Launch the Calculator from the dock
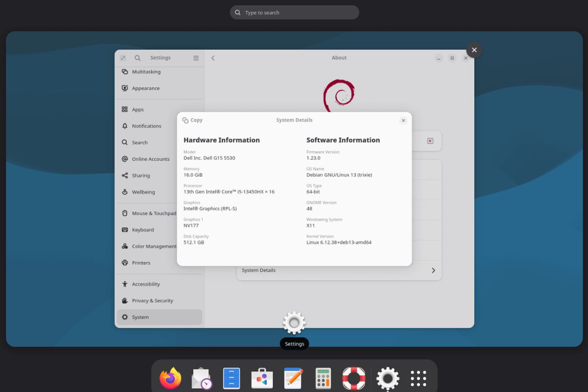 [323, 379]
